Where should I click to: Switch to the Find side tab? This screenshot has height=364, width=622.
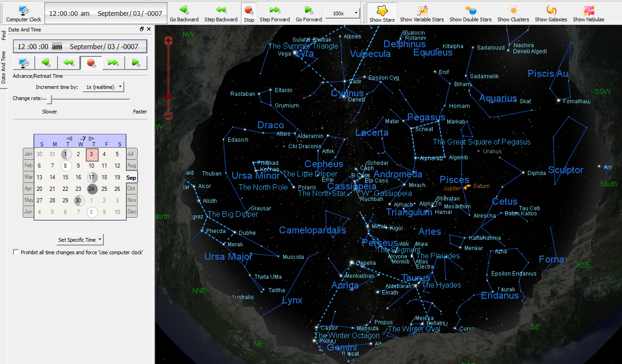point(4,36)
